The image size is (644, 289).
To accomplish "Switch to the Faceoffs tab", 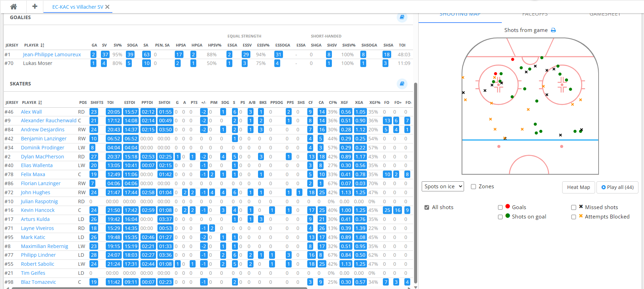I will pos(535,15).
